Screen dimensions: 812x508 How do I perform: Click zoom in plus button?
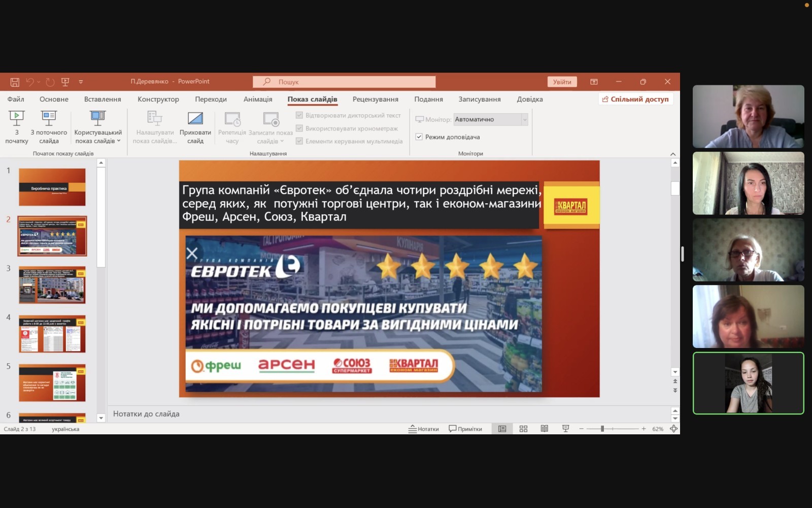tap(644, 429)
